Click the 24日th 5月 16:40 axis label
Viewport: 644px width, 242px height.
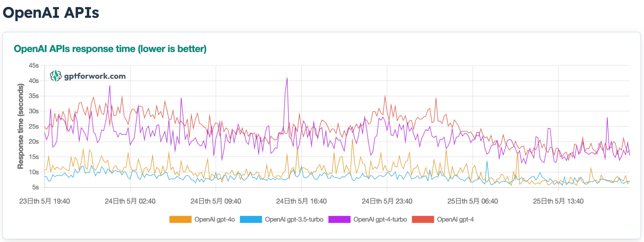[x=301, y=201]
